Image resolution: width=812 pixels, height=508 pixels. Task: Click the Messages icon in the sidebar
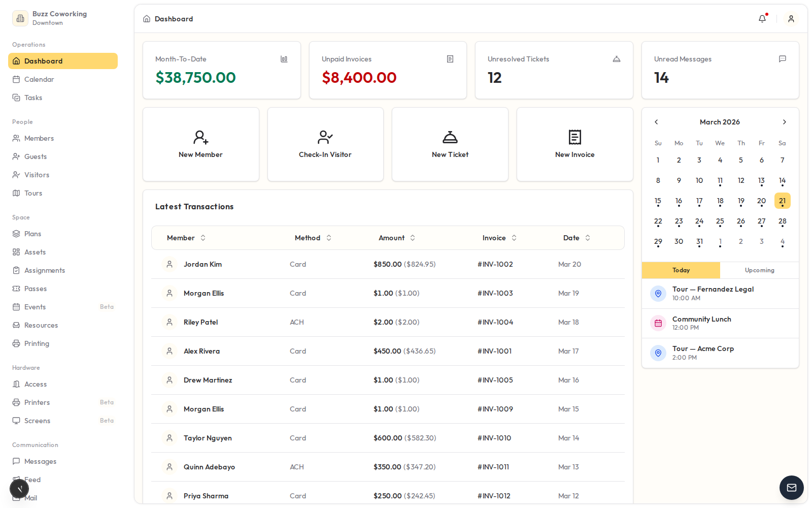click(x=17, y=461)
